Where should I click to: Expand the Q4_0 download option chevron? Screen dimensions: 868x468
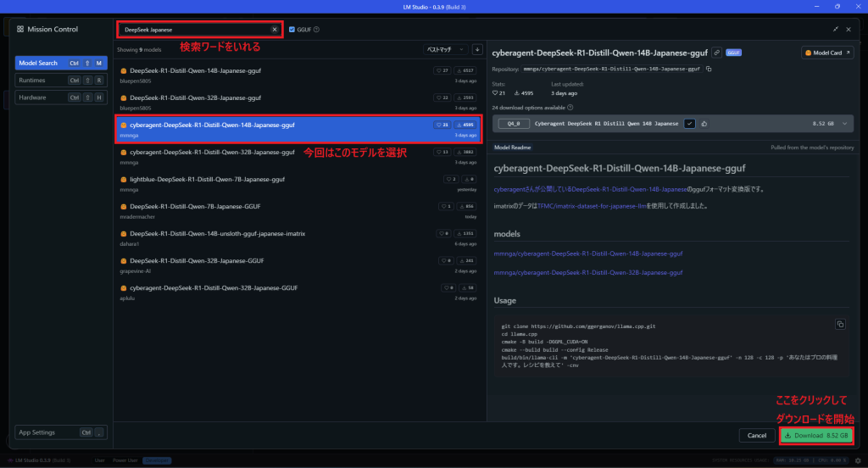pyautogui.click(x=843, y=124)
